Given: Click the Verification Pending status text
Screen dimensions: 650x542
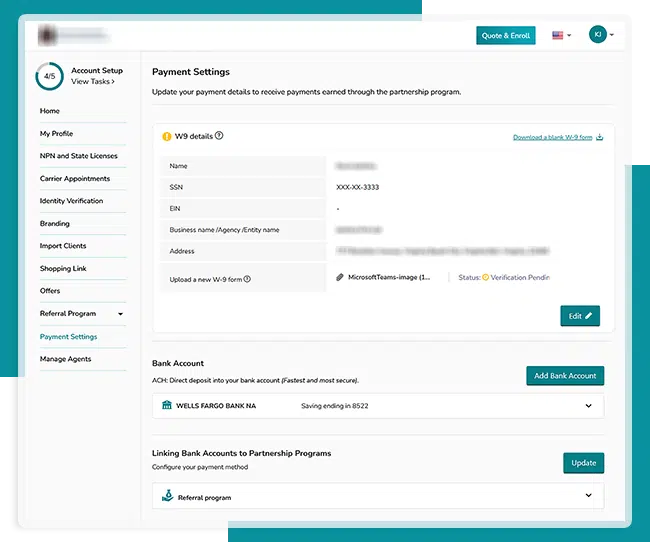Looking at the screenshot, I should click(520, 277).
